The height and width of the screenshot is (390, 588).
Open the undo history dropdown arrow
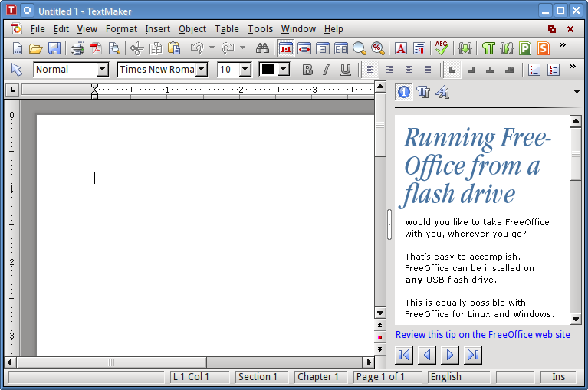212,48
